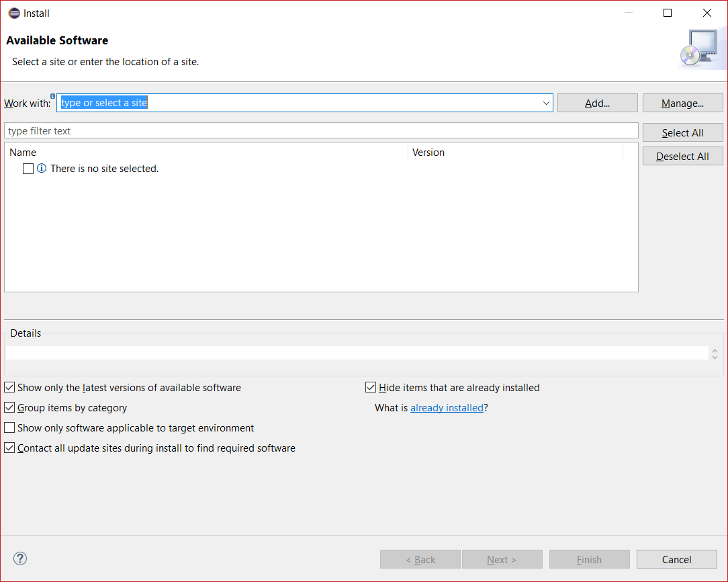Enable Show only software applicable to target environment

pos(9,428)
